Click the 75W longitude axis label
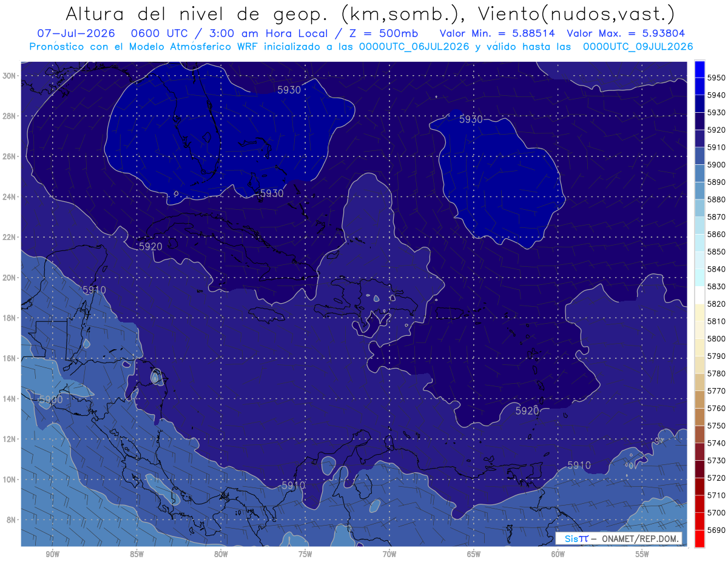This screenshot has height=562, width=728. (305, 554)
